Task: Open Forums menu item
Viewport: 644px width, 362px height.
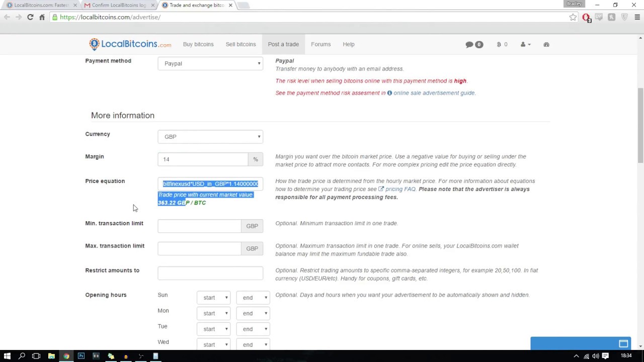Action: coord(321,44)
